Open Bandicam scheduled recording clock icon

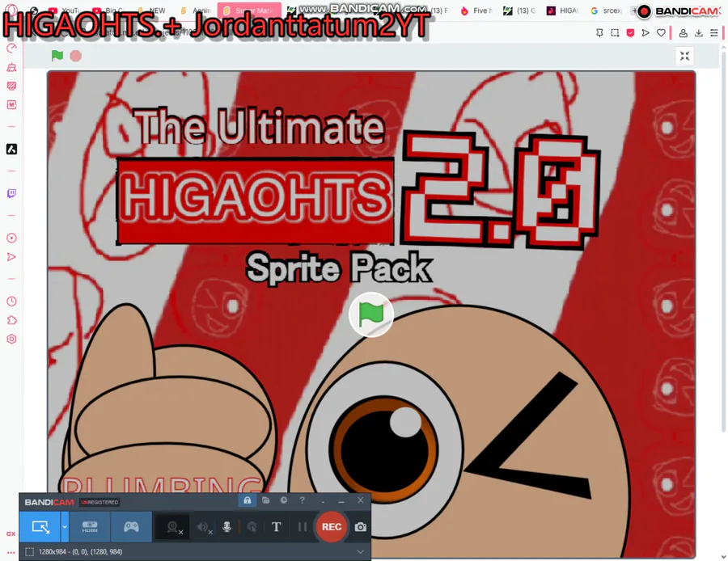pos(284,500)
